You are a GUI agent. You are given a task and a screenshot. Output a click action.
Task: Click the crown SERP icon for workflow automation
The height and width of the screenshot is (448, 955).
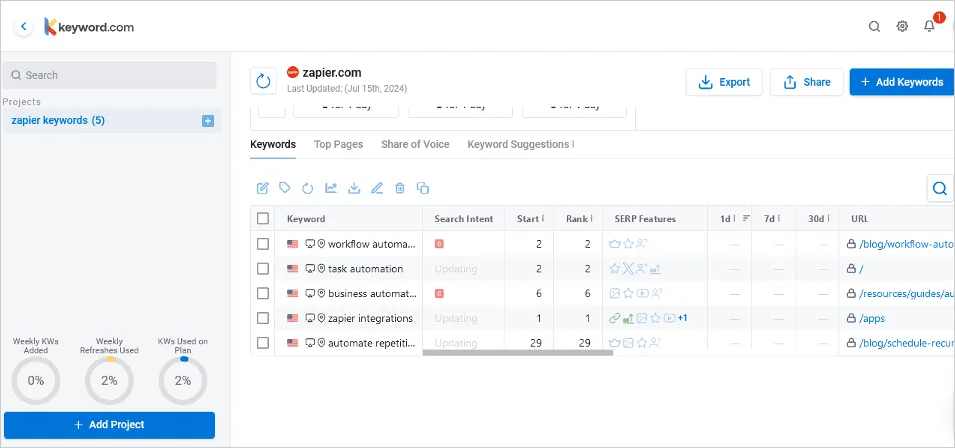click(615, 244)
